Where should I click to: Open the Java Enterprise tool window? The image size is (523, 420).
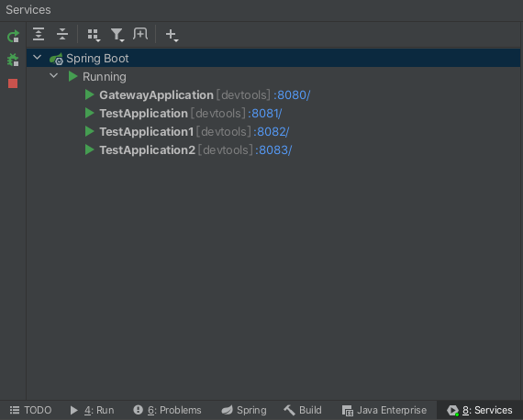tap(384, 410)
